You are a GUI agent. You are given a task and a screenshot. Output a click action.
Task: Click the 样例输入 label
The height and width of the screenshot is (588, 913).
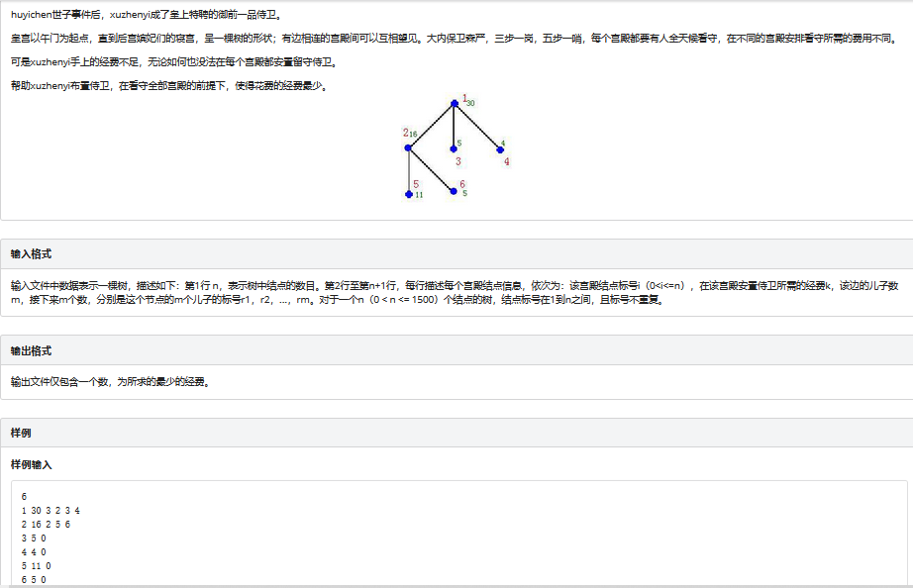coord(31,464)
